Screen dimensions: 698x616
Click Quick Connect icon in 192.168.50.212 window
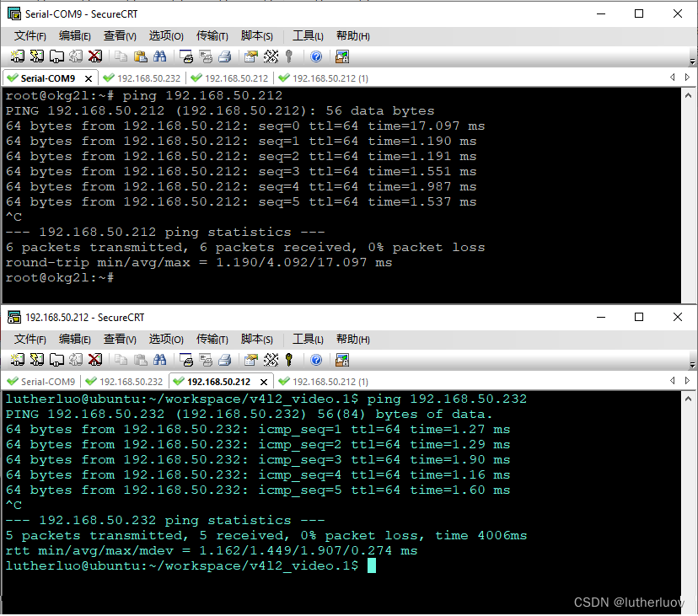pyautogui.click(x=37, y=360)
